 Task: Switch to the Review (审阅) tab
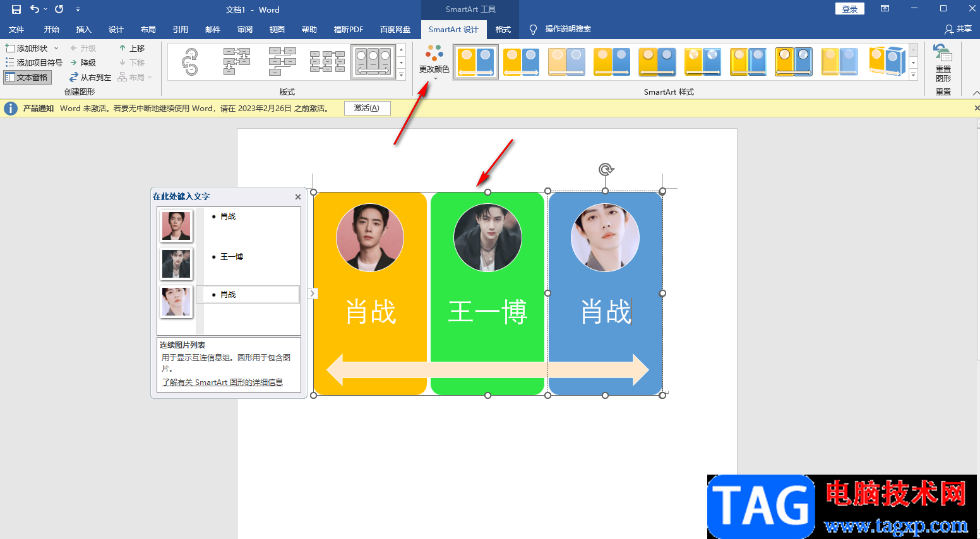click(x=245, y=29)
